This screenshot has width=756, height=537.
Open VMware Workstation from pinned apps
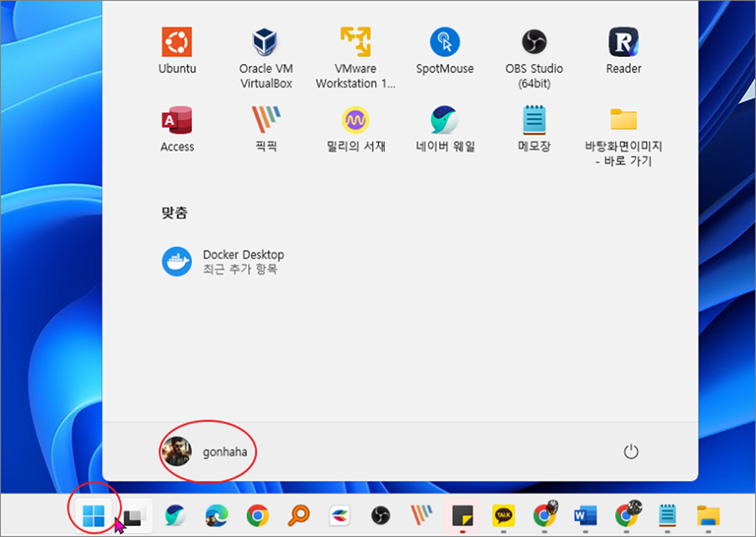click(x=355, y=59)
